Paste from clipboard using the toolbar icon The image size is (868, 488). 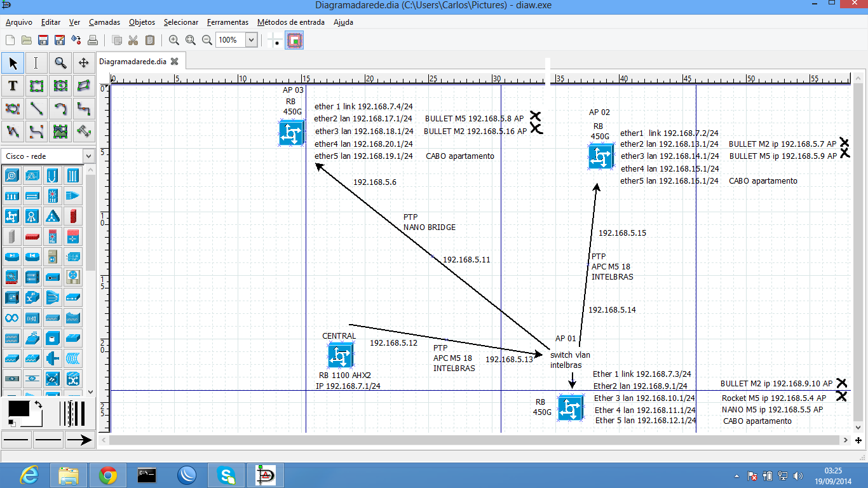tap(150, 40)
